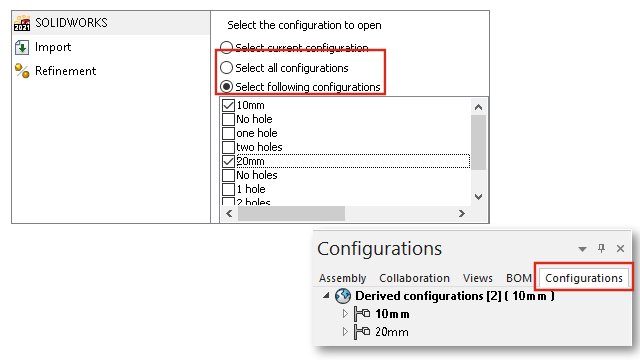Expand the 20mm tree node

pyautogui.click(x=345, y=331)
